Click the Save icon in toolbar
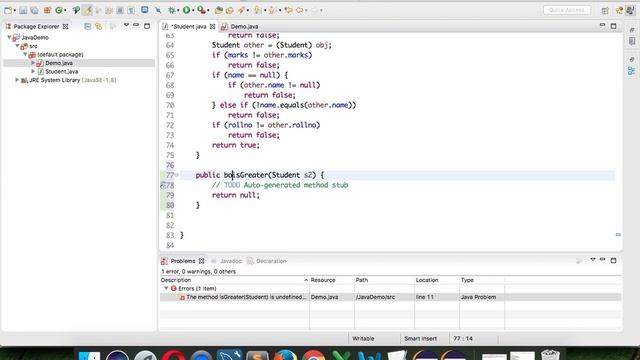 point(23,10)
